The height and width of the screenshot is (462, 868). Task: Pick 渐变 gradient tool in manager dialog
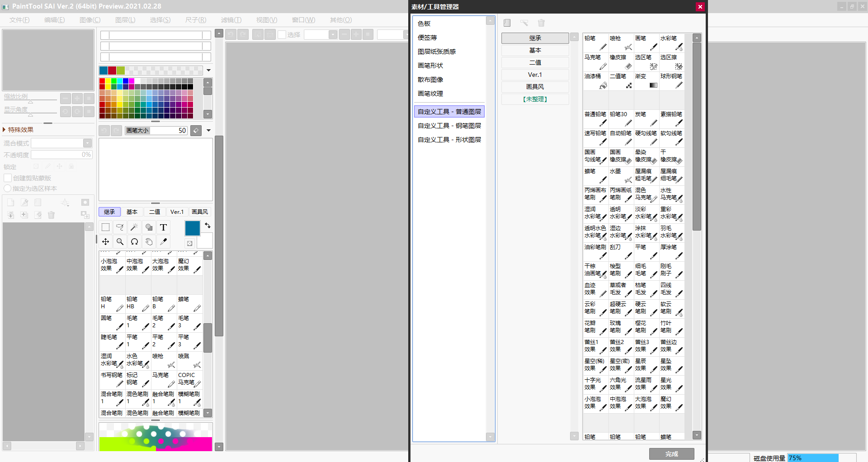click(646, 81)
